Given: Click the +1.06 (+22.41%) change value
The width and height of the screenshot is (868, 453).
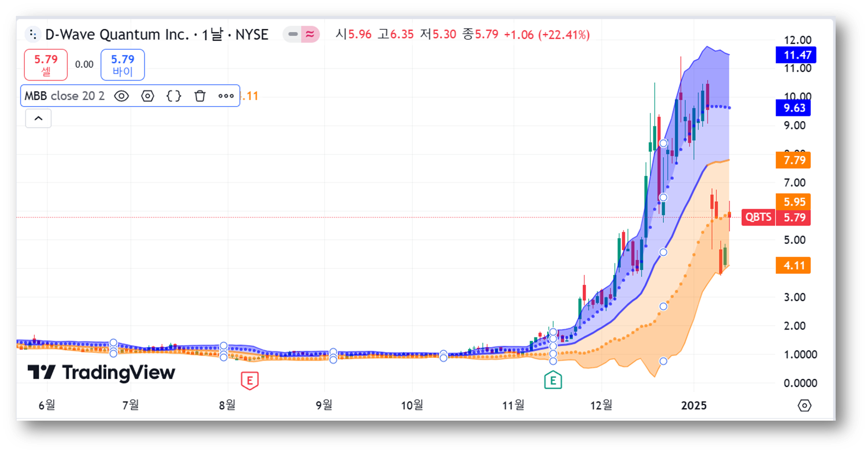Looking at the screenshot, I should tap(547, 35).
